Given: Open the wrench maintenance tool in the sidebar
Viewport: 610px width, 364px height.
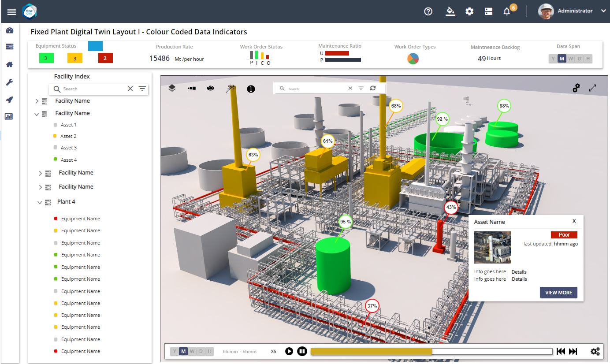Looking at the screenshot, I should click(x=9, y=82).
